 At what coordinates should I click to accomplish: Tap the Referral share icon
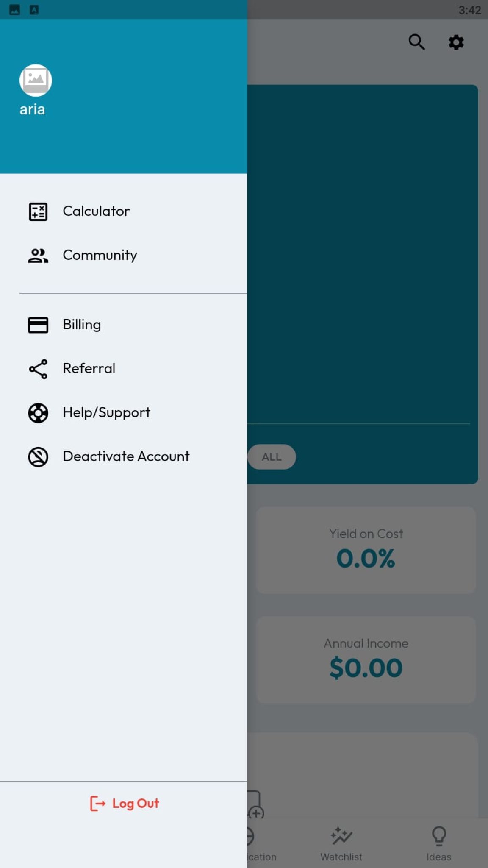[37, 369]
